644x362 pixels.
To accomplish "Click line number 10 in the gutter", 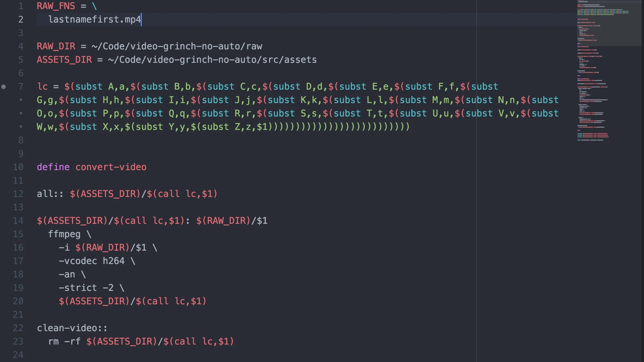I will click(x=18, y=167).
